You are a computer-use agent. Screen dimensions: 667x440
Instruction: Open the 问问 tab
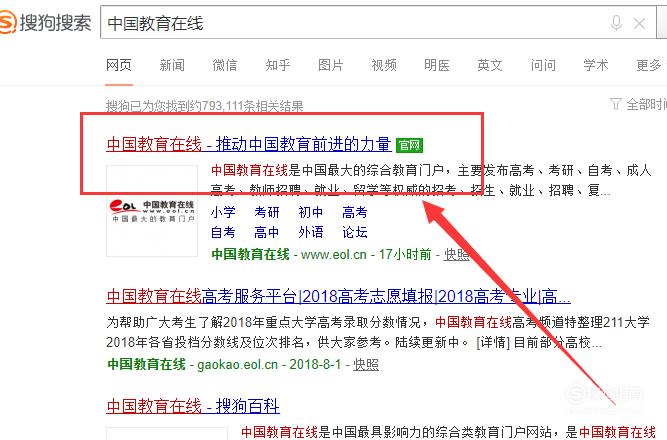click(543, 65)
